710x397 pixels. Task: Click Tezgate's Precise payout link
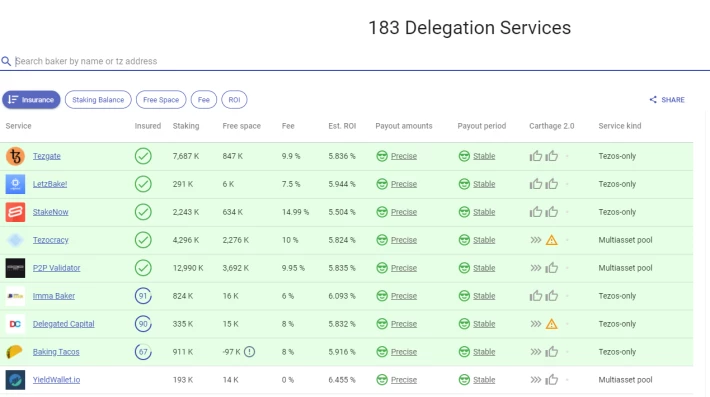coord(404,156)
